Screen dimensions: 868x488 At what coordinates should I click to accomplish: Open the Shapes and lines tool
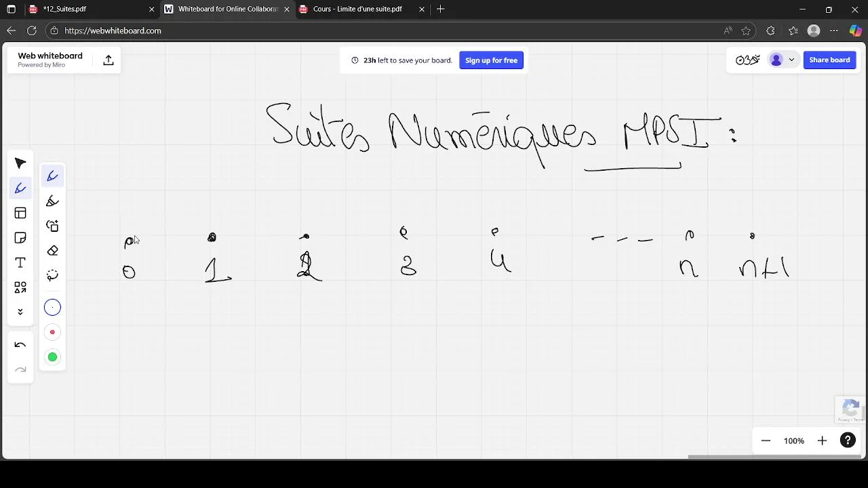tap(20, 288)
